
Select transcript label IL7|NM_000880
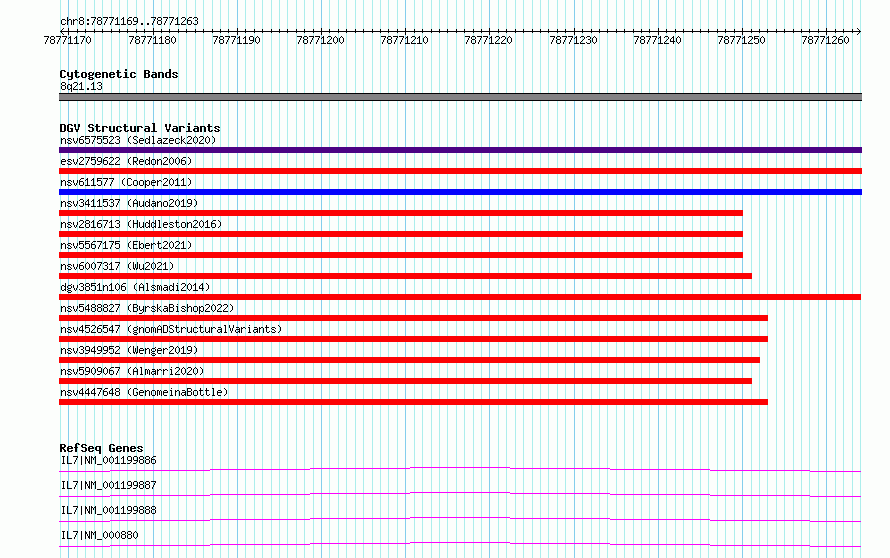pyautogui.click(x=99, y=535)
